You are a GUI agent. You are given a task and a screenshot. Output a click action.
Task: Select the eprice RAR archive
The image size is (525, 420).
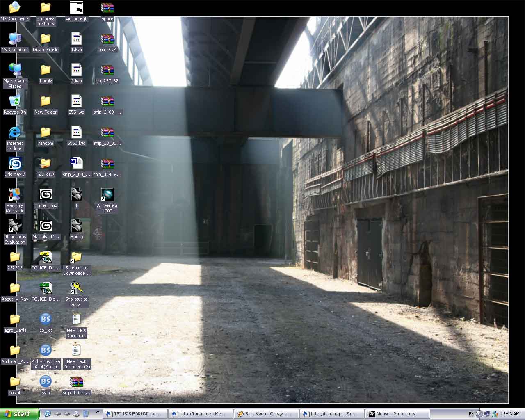click(107, 8)
